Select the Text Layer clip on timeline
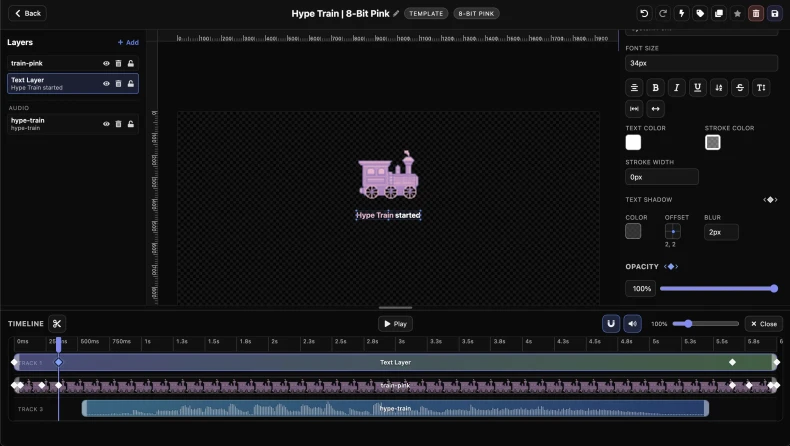 click(x=396, y=362)
